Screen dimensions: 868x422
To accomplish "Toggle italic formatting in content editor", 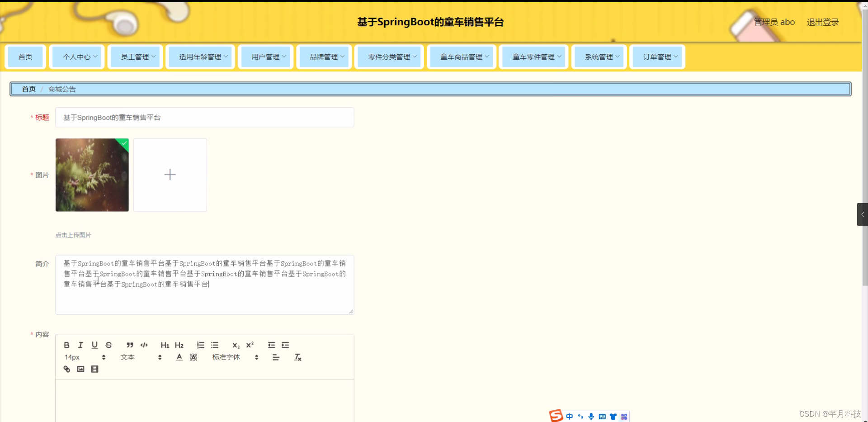I will point(80,345).
